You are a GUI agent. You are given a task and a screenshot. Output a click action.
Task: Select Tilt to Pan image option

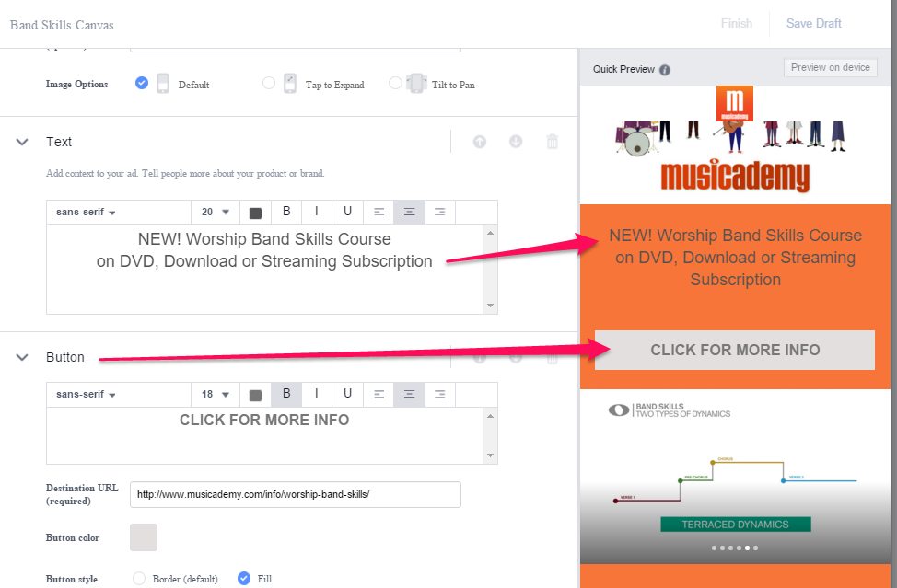[395, 84]
